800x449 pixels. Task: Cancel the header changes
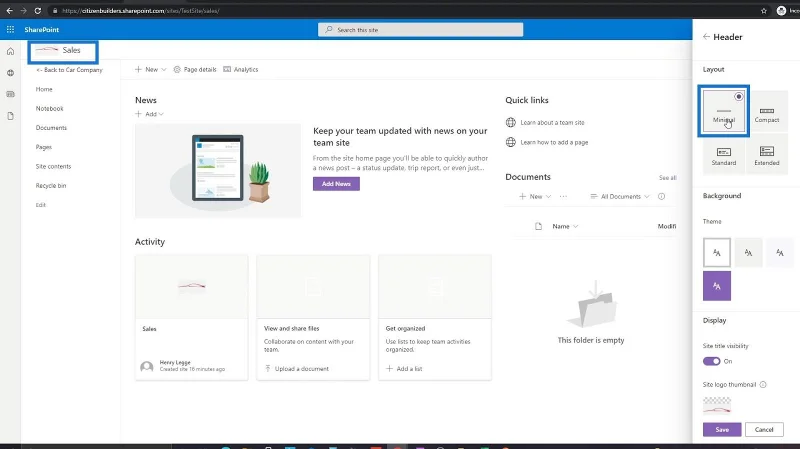point(764,430)
